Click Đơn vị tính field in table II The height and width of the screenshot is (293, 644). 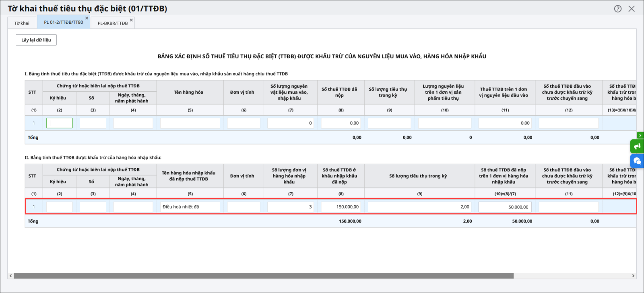(x=244, y=207)
